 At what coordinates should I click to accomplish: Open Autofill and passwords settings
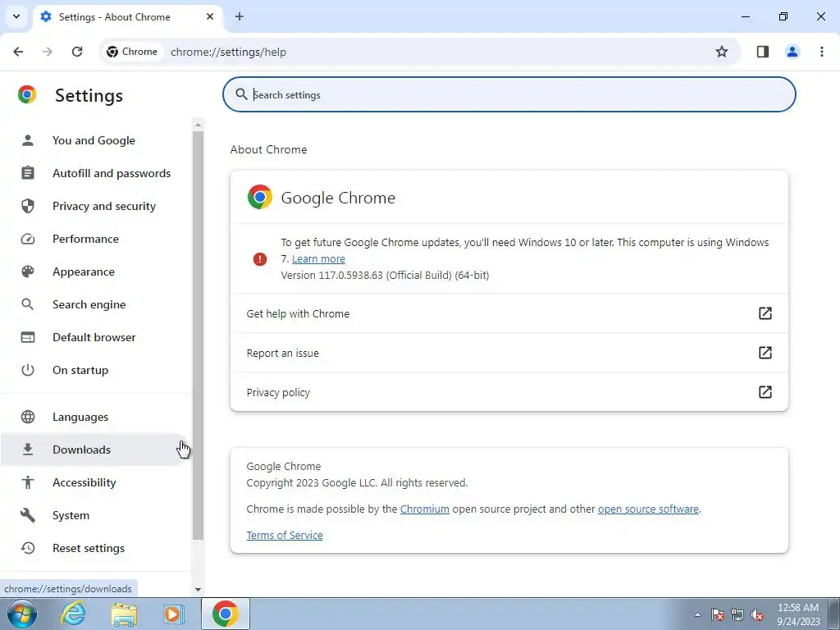tap(95, 173)
